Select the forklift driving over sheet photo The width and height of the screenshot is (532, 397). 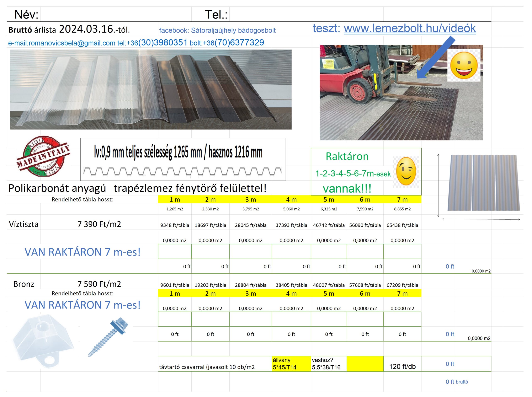(x=401, y=92)
